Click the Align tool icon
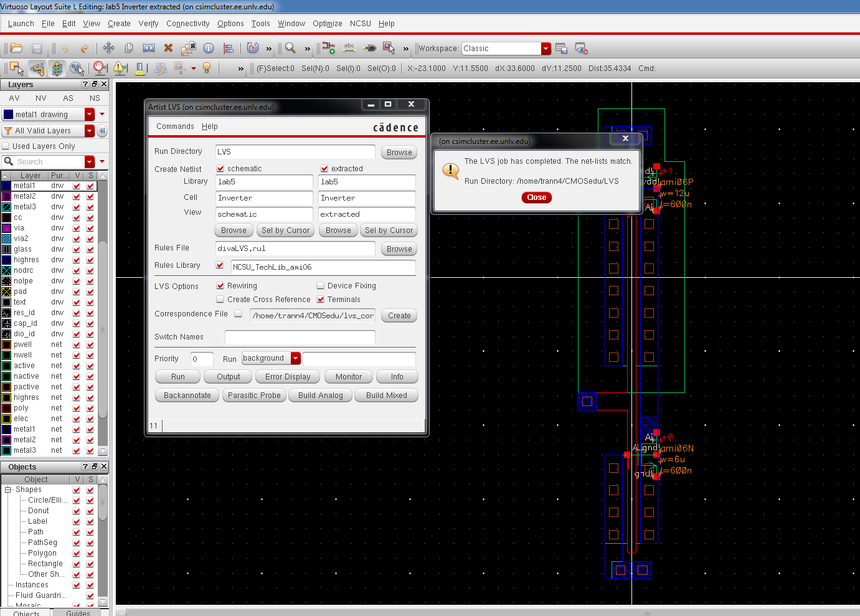The width and height of the screenshot is (860, 616). click(229, 48)
